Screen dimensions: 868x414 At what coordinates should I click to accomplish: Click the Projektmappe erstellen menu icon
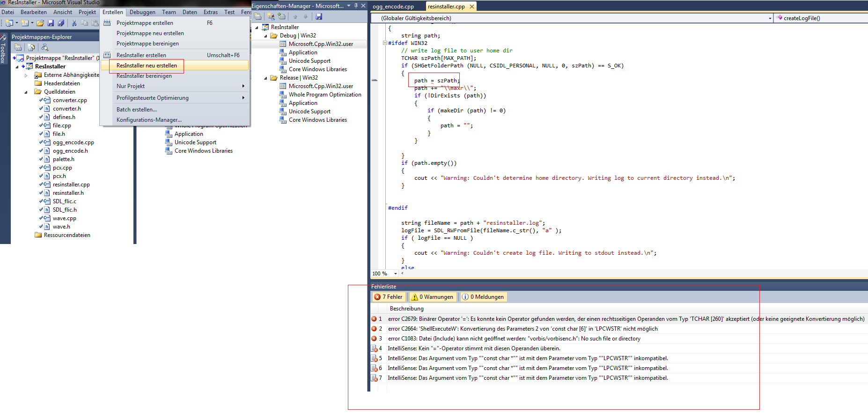[107, 23]
